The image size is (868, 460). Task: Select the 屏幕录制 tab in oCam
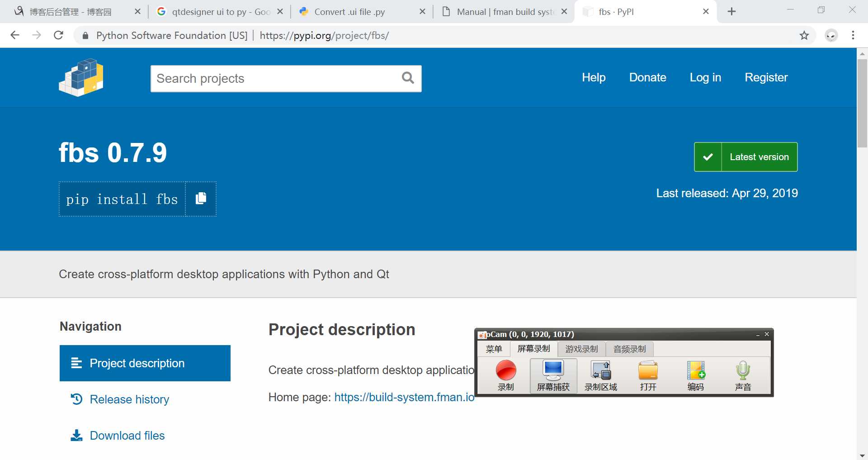pos(533,349)
